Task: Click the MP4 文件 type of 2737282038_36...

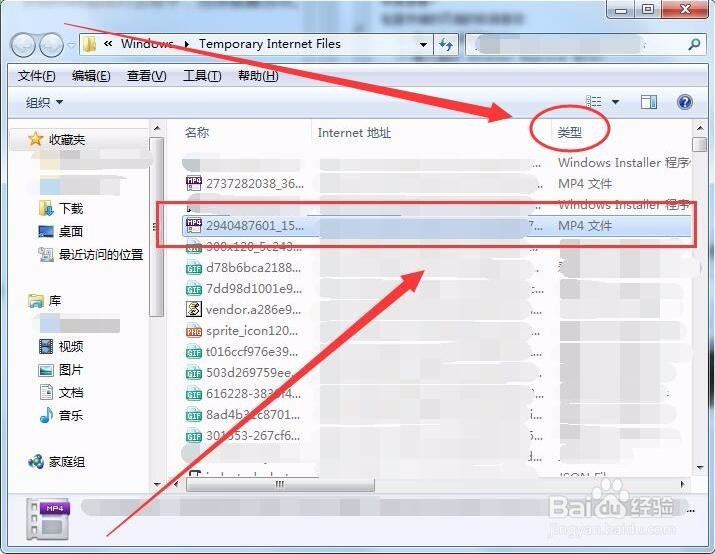Action: pyautogui.click(x=585, y=184)
